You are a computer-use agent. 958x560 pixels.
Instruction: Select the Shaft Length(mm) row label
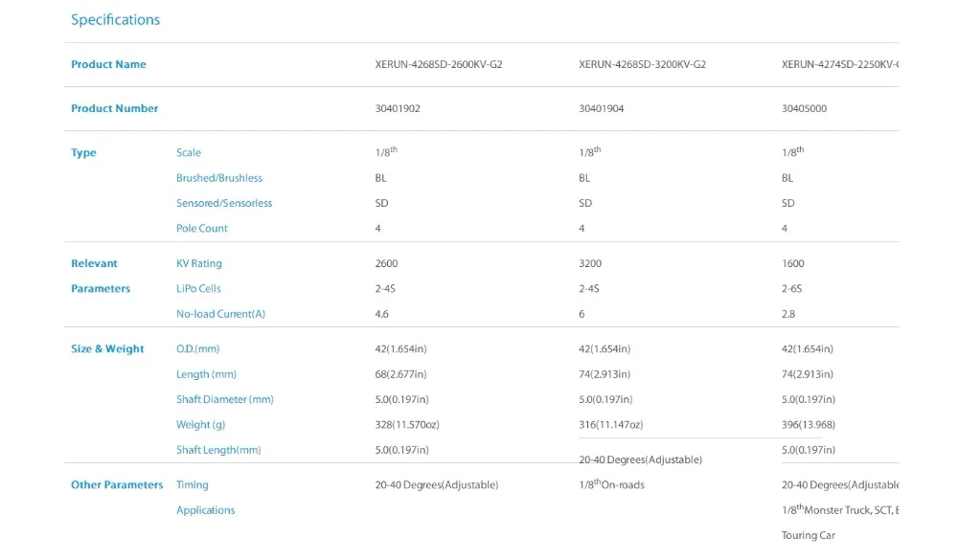coord(218,450)
